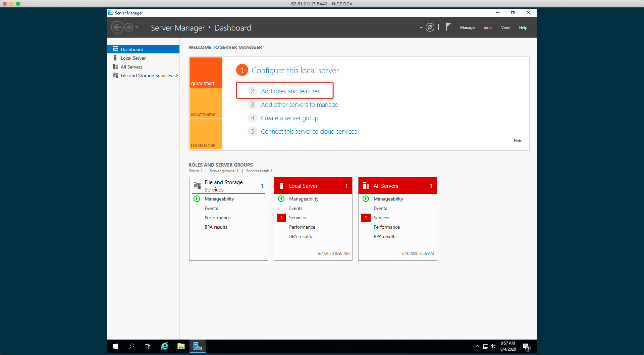
Task: Open Internet Explorer from taskbar
Action: [164, 346]
